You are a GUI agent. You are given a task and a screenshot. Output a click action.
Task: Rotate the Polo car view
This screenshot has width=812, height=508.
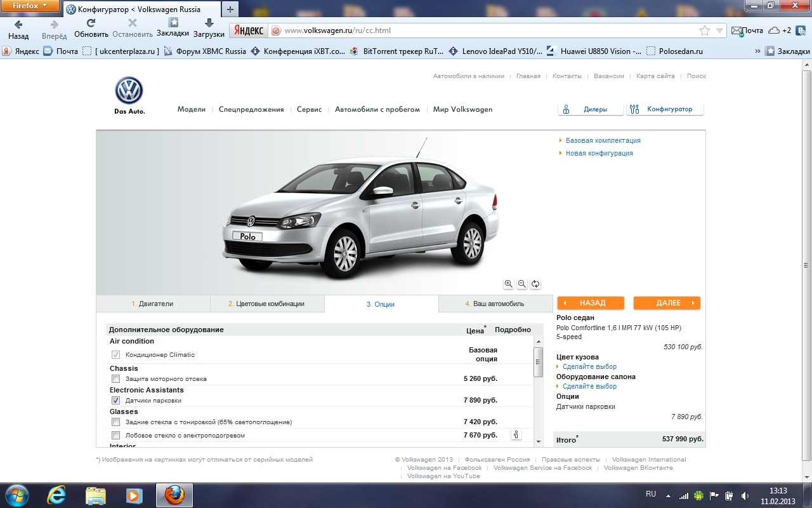535,284
